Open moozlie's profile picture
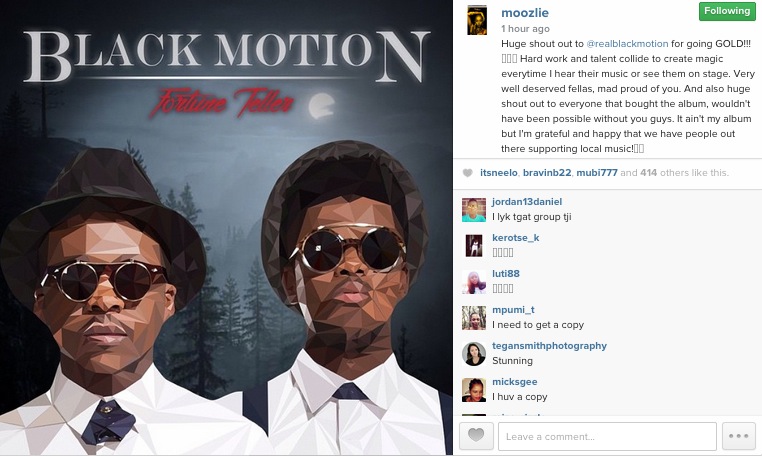Viewport: 762px width, 456px height. pyautogui.click(x=477, y=20)
